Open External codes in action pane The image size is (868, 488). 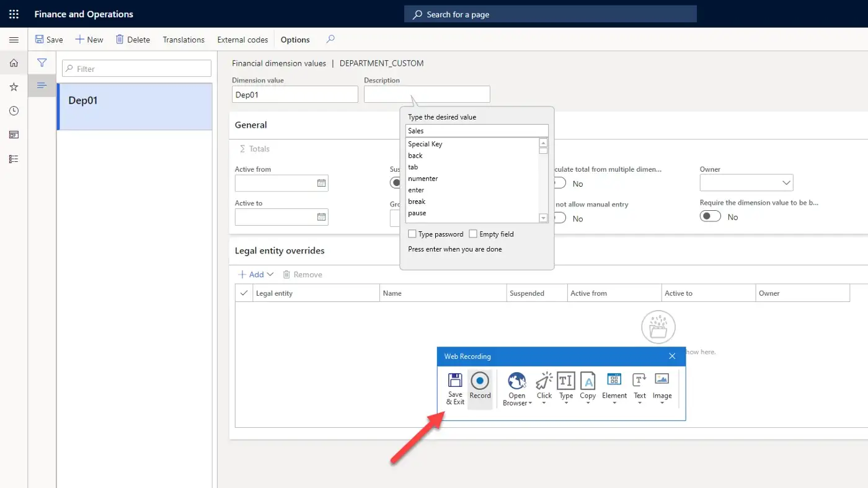click(242, 40)
